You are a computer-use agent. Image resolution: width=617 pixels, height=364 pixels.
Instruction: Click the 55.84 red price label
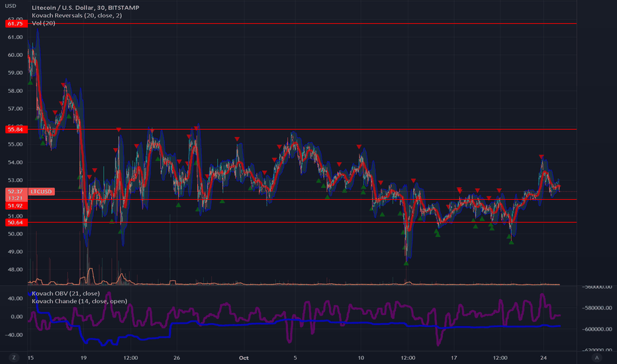[x=16, y=130]
